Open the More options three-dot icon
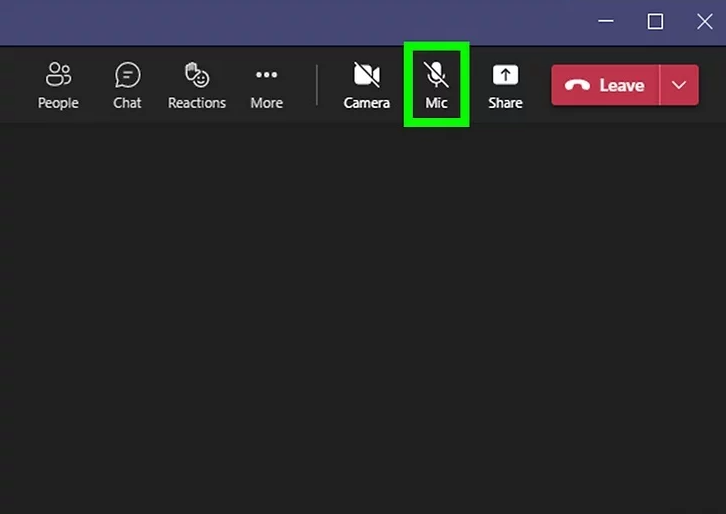 (266, 75)
